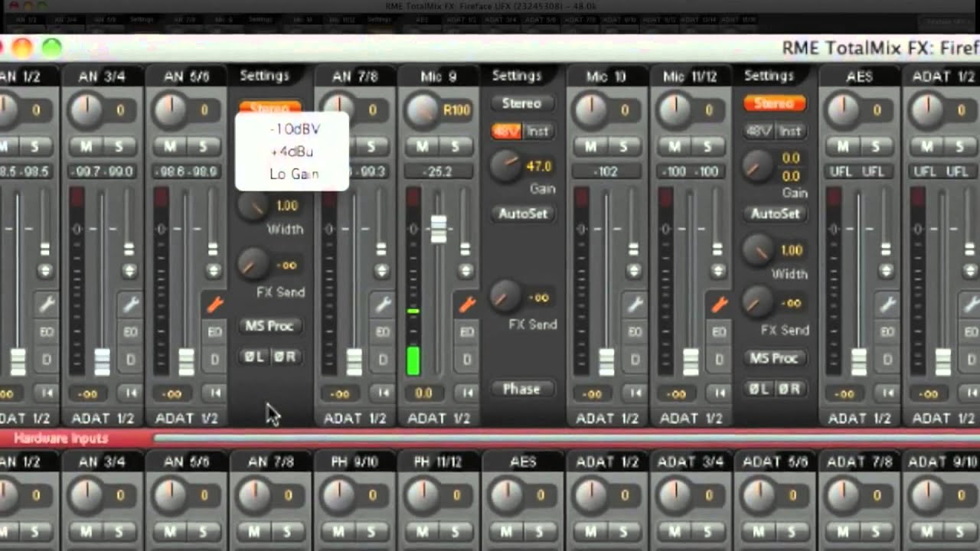980x551 pixels.
Task: Open ADAT 1/2 routing dropdown under AN 5/6
Action: pyautogui.click(x=187, y=419)
